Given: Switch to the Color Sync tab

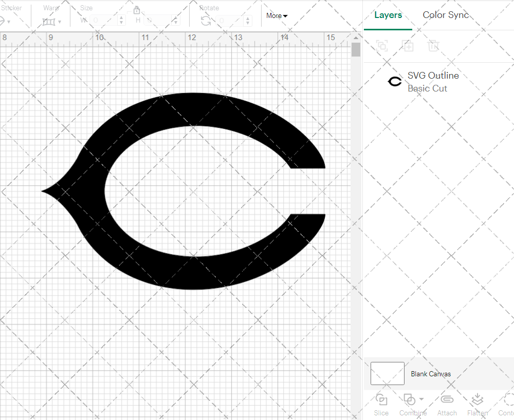Looking at the screenshot, I should (446, 15).
